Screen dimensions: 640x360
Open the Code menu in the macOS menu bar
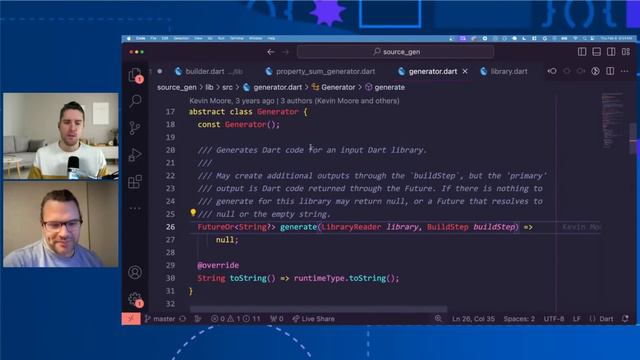pos(140,38)
